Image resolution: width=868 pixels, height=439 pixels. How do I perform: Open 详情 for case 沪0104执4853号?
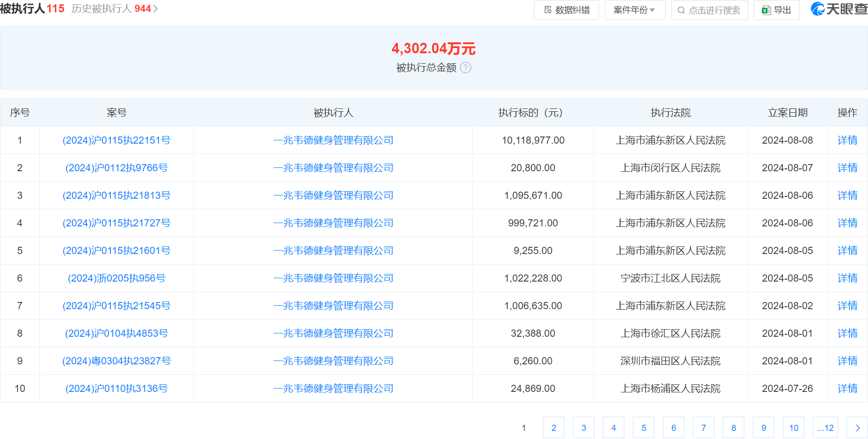point(848,333)
